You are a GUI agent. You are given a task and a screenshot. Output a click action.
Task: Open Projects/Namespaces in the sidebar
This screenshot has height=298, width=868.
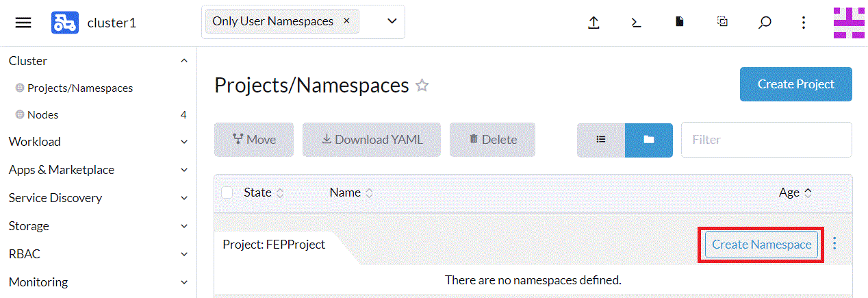(80, 88)
